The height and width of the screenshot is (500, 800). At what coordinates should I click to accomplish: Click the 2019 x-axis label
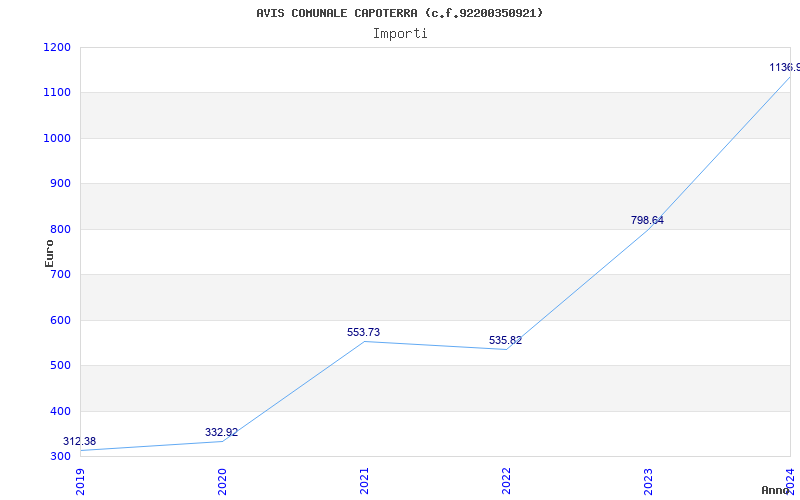click(80, 482)
